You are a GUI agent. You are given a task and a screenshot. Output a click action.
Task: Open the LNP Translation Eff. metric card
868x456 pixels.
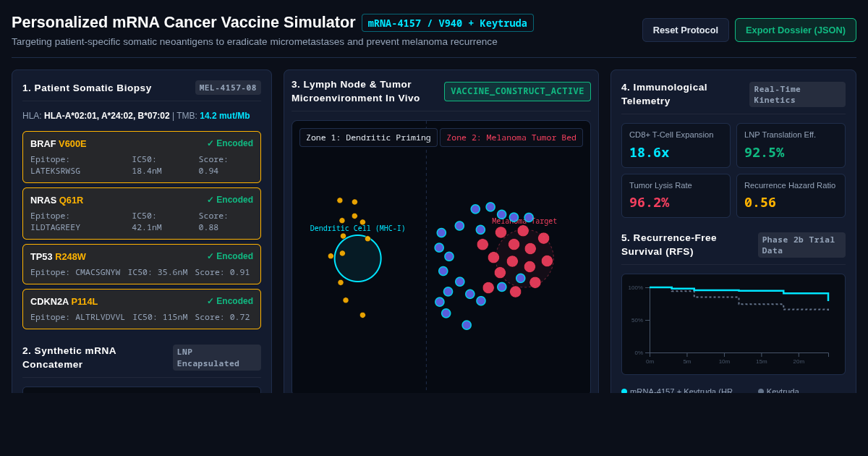click(791, 145)
